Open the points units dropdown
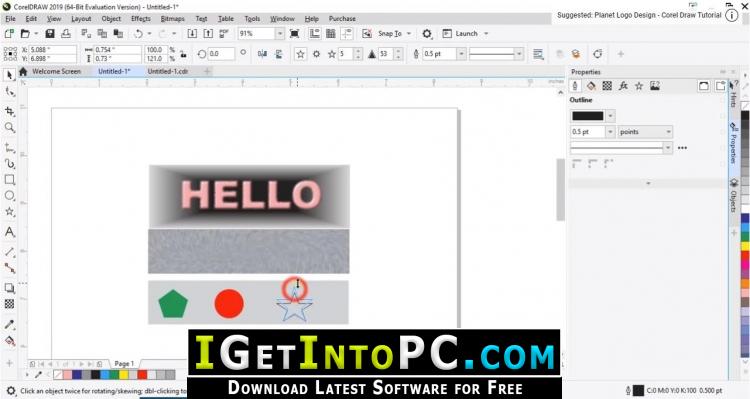Screen dimensions: 750x399 click(645, 132)
